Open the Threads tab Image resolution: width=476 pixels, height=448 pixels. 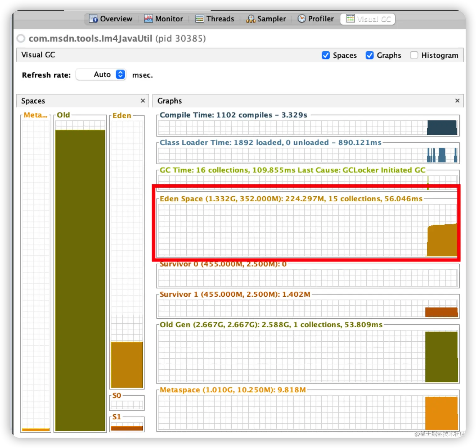tap(215, 19)
